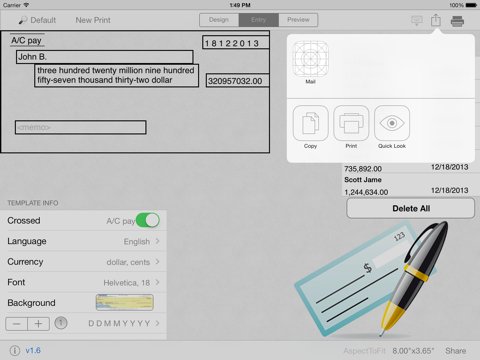Tap the Default wrench template button
The height and width of the screenshot is (360, 480).
point(37,20)
